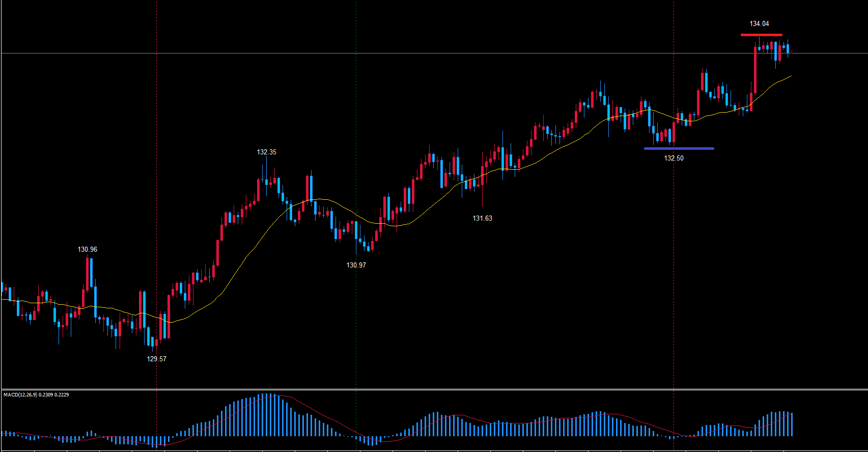Click the MACD(12,26,9) indicator label
Viewport: 868px width, 452px height.
[36, 395]
